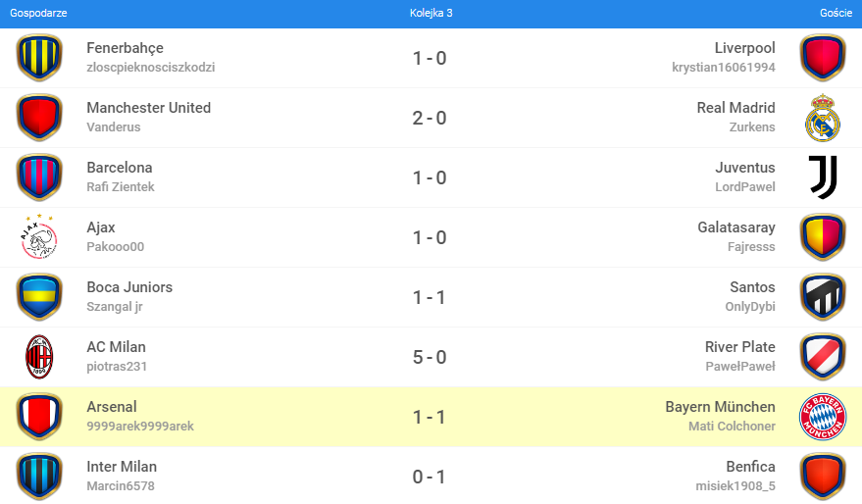The width and height of the screenshot is (862, 504).
Task: Click the Goście column header
Action: point(835,13)
